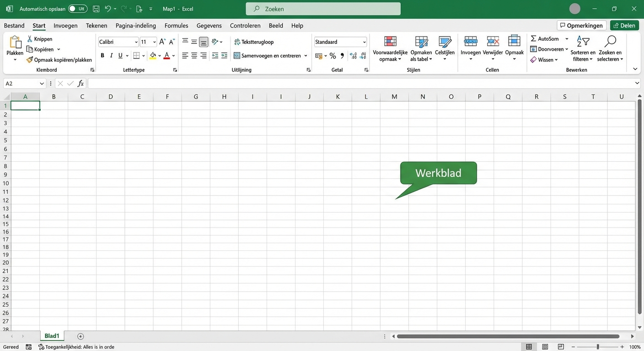Click the Delen button
644x351 pixels.
click(x=624, y=25)
